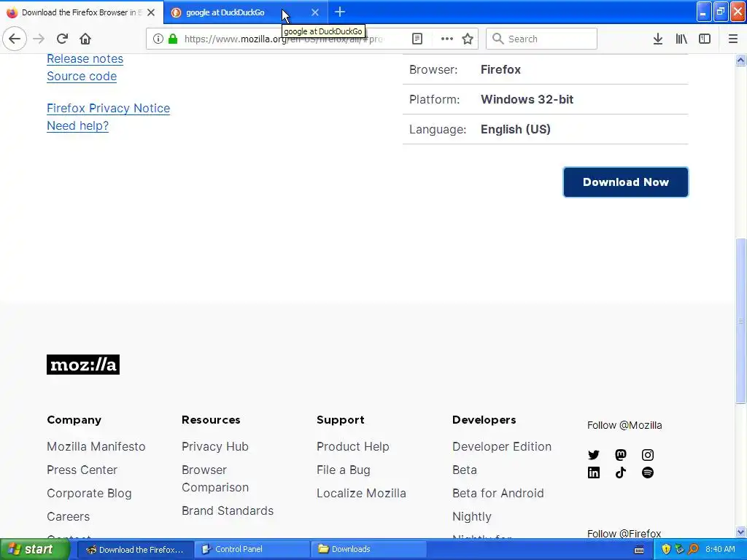Show site information icon in address bar
This screenshot has height=560, width=747.
(x=158, y=39)
